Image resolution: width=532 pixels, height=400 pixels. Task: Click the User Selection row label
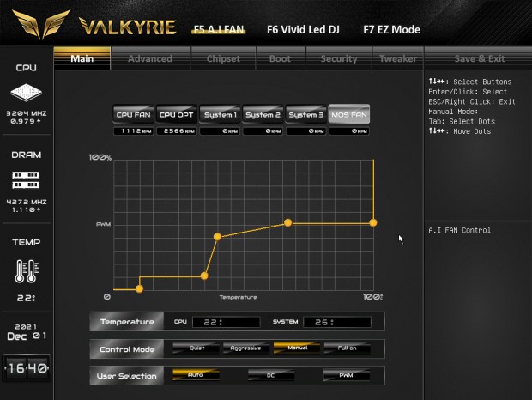pyautogui.click(x=127, y=376)
